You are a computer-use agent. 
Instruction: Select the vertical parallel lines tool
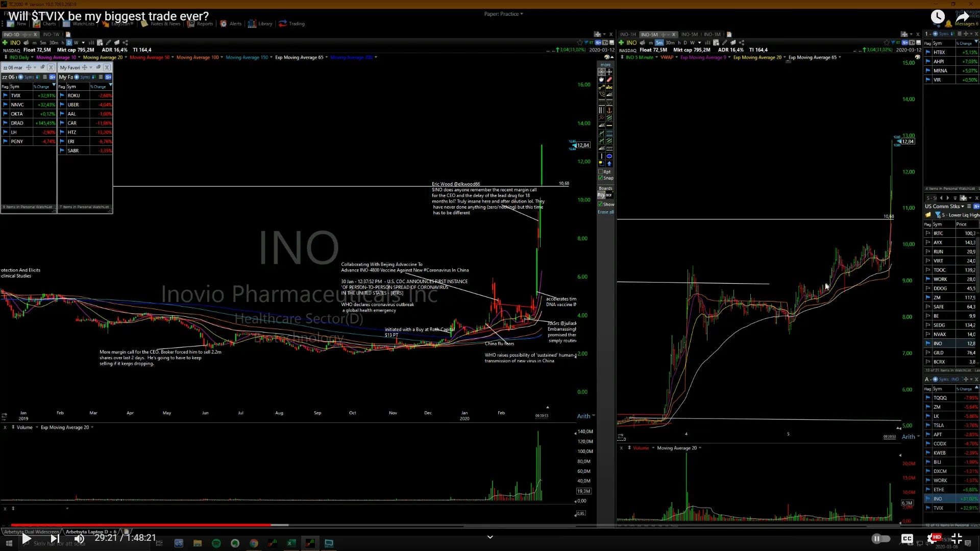point(601,110)
